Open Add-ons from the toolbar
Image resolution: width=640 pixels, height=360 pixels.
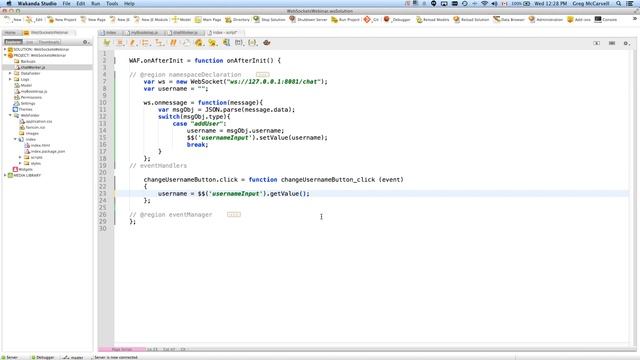pos(579,20)
